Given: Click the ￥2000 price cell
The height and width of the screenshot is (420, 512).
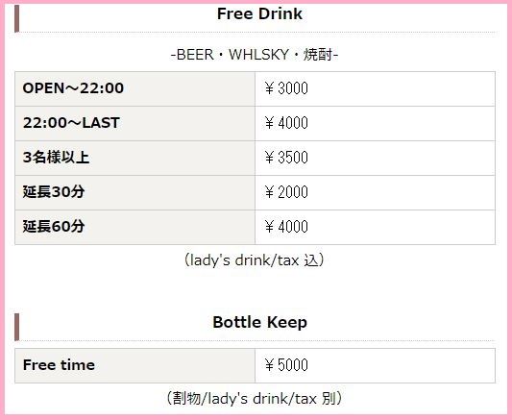Looking at the screenshot, I should 286,192.
